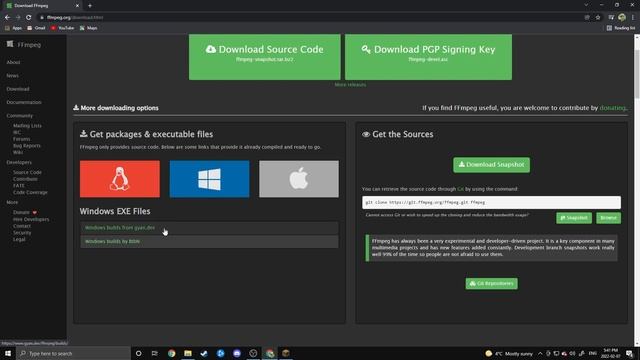Open the weather widget on taskbar
The height and width of the screenshot is (360, 640).
tap(509, 353)
